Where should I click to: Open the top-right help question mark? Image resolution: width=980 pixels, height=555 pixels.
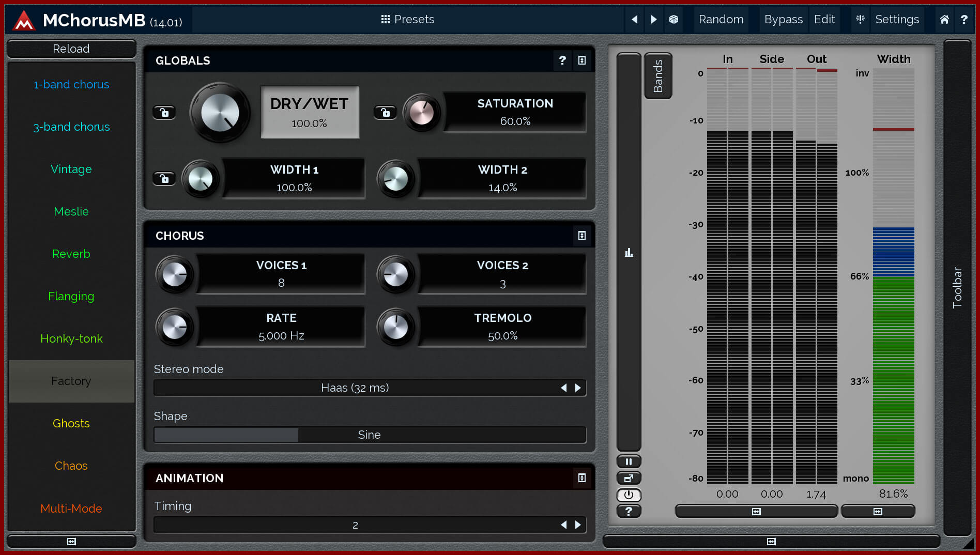(x=964, y=20)
